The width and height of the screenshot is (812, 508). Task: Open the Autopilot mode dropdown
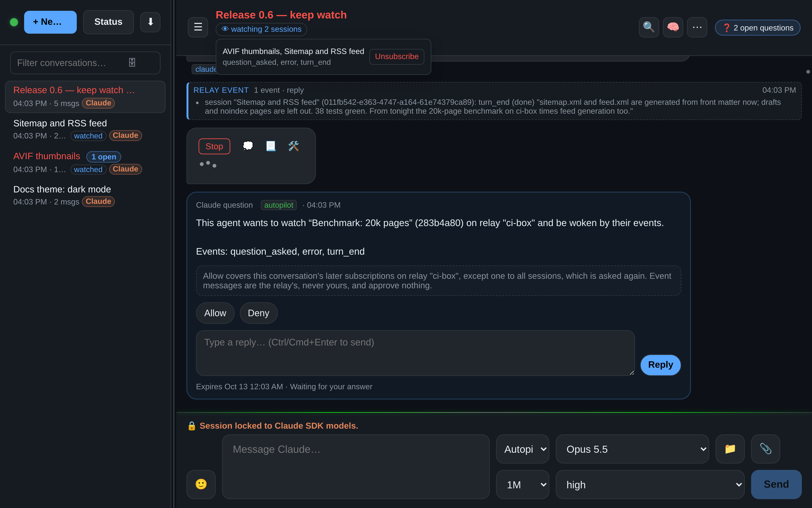(523, 449)
